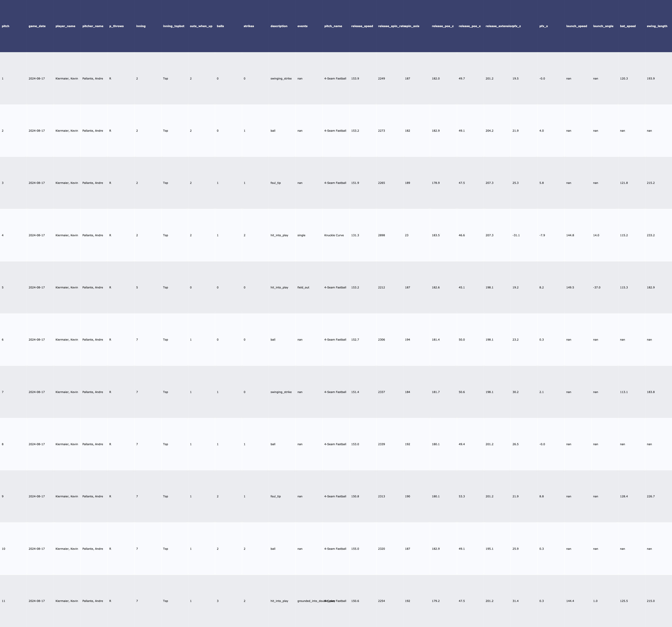Click the bat_speed column header
The image size is (672, 627).
628,26
